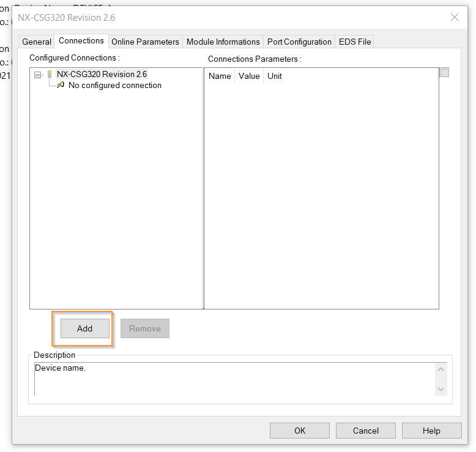Select NX-CSG320 Revision 2.6 tree item
This screenshot has width=476, height=452.
(x=102, y=75)
